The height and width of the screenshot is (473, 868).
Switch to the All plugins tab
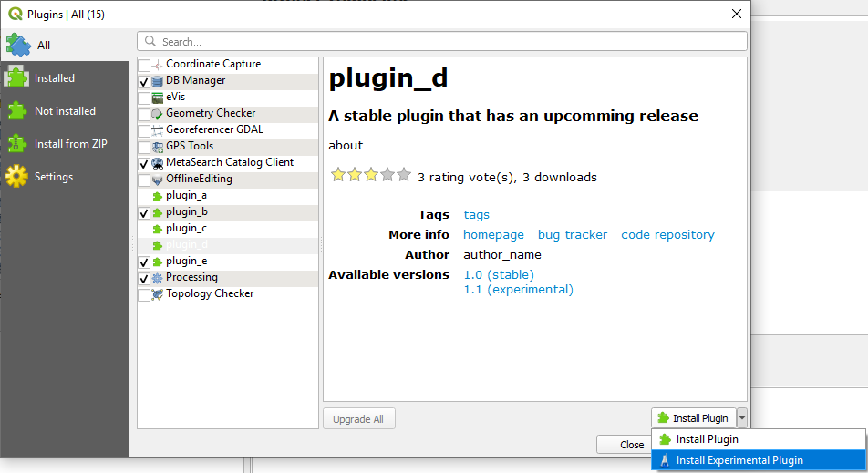click(x=65, y=46)
